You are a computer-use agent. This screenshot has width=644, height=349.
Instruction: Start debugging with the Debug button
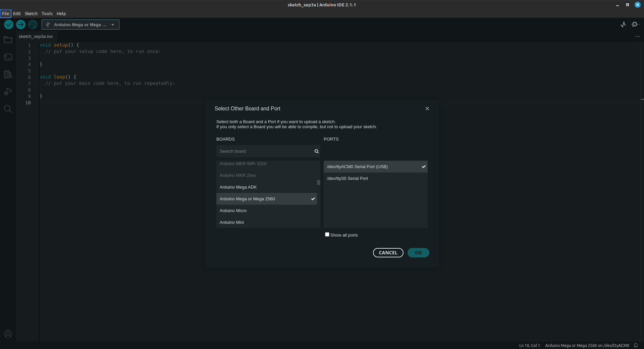tap(33, 24)
